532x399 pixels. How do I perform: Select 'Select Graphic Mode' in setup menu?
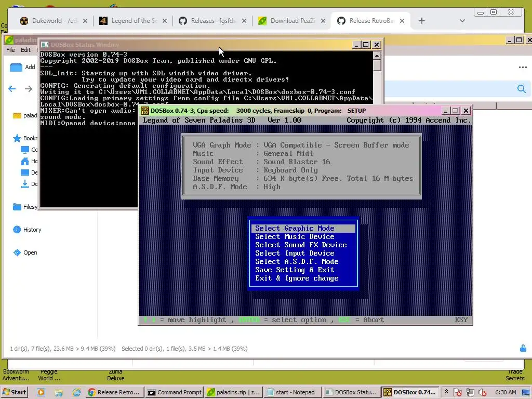[x=303, y=229]
